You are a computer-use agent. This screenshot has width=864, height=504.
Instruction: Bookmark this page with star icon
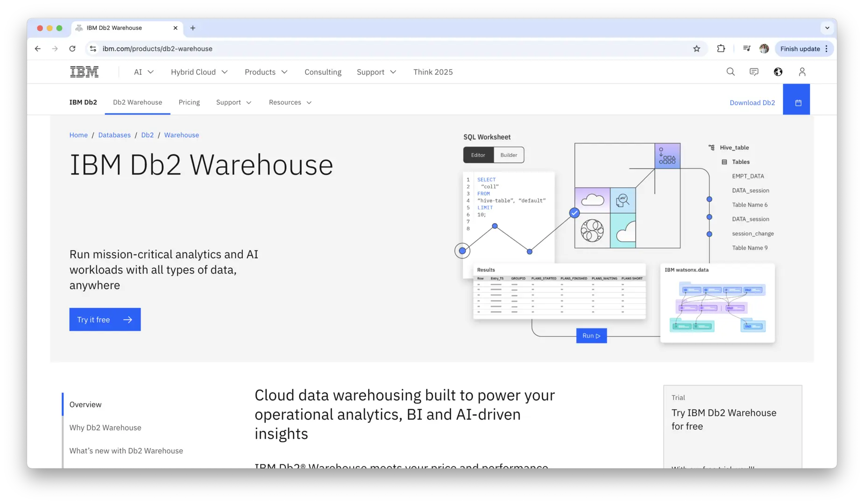pyautogui.click(x=696, y=49)
